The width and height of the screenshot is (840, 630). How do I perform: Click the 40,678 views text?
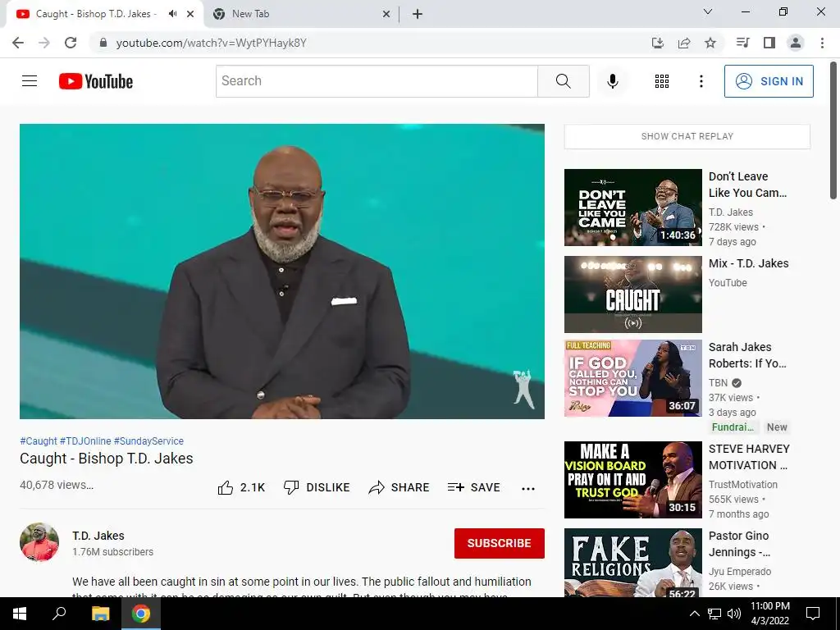tap(57, 485)
